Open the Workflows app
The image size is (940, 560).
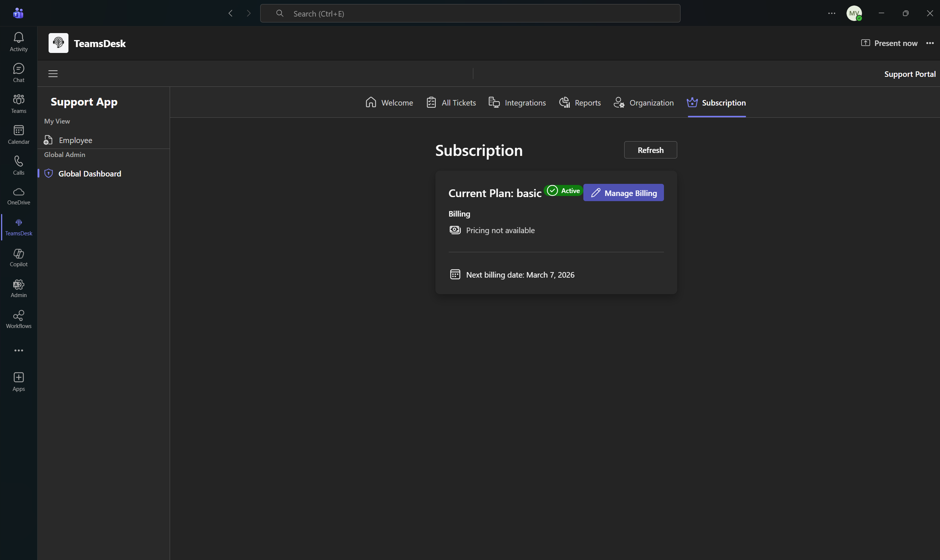(x=18, y=318)
